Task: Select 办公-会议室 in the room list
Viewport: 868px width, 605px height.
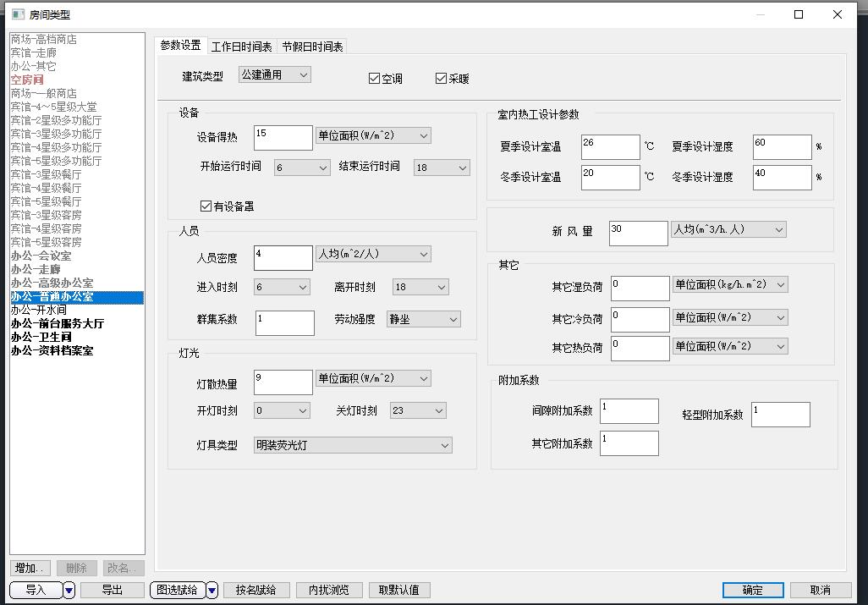Action: (x=41, y=256)
